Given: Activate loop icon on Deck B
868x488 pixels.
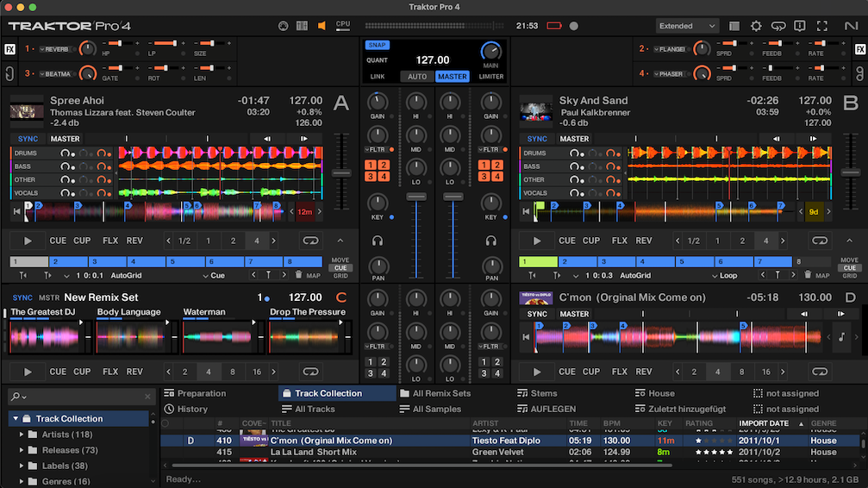Looking at the screenshot, I should tap(820, 241).
